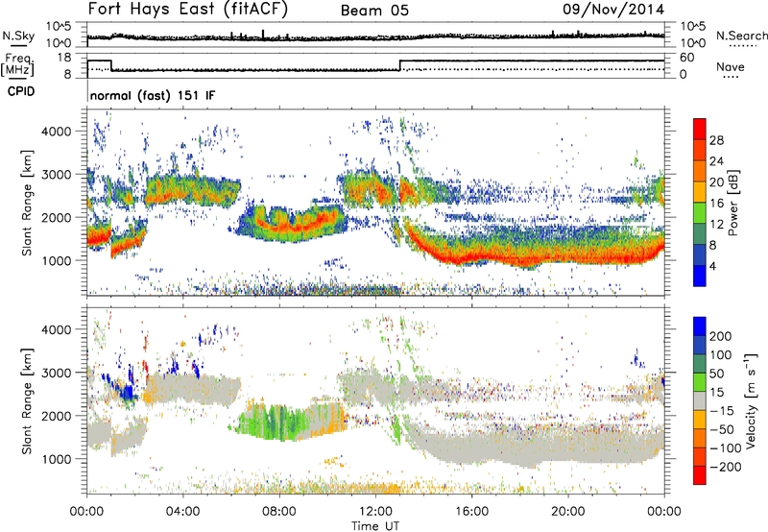Click the '12:00' time axis tick label
Image resolution: width=768 pixels, height=532 pixels.
pos(375,512)
